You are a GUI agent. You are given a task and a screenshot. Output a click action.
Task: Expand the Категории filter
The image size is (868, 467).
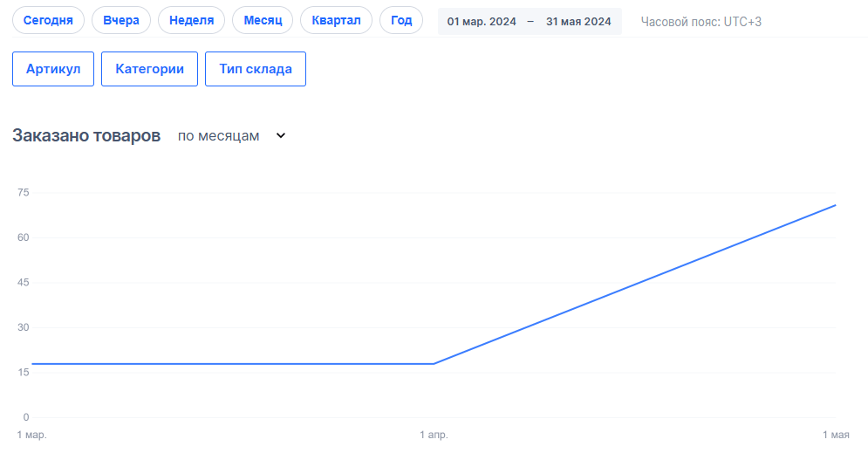pyautogui.click(x=149, y=69)
